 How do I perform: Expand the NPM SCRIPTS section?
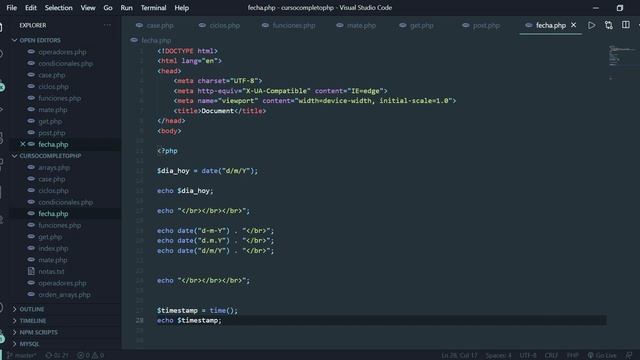point(38,332)
